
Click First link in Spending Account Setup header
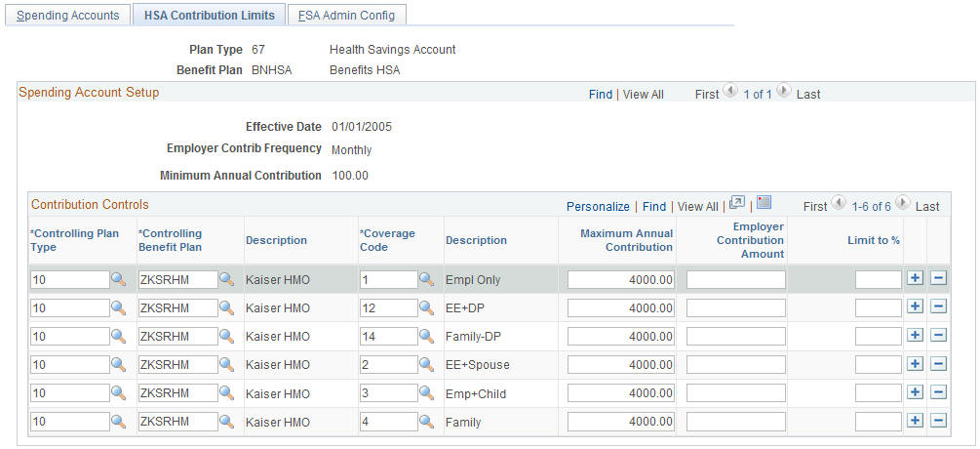coord(707,95)
